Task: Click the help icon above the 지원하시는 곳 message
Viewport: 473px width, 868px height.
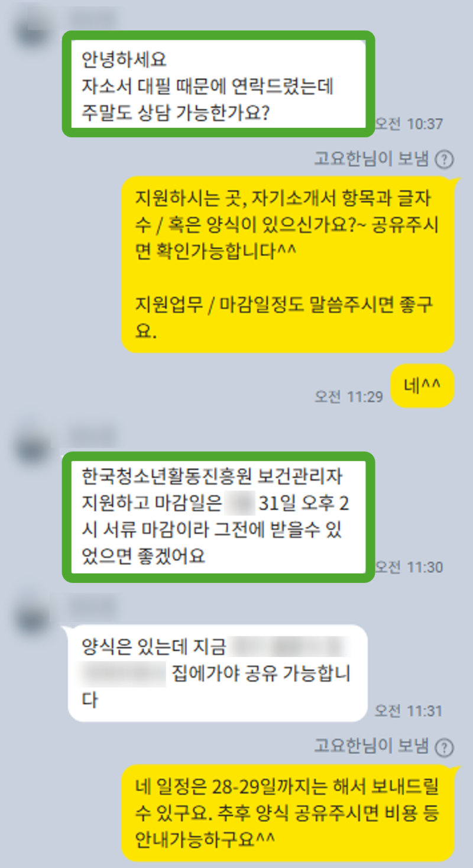Action: tap(443, 160)
